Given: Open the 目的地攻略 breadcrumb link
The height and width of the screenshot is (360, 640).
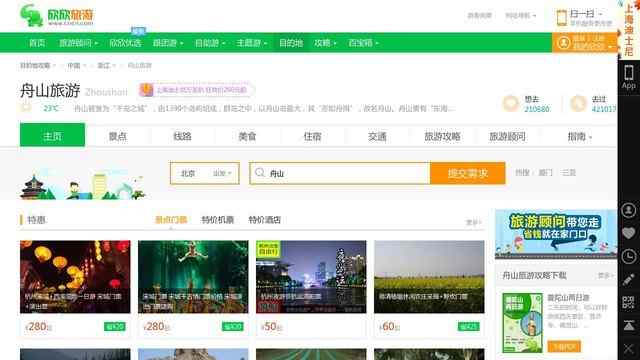Looking at the screenshot, I should 35,65.
